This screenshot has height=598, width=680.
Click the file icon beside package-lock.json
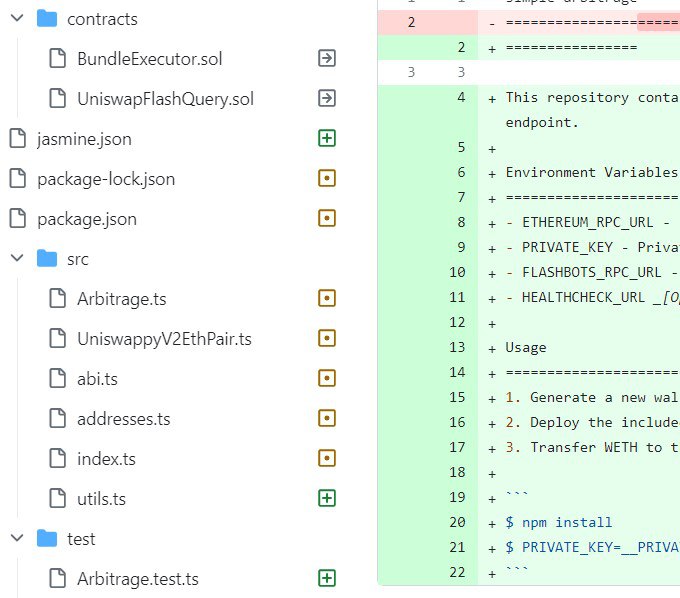point(18,178)
